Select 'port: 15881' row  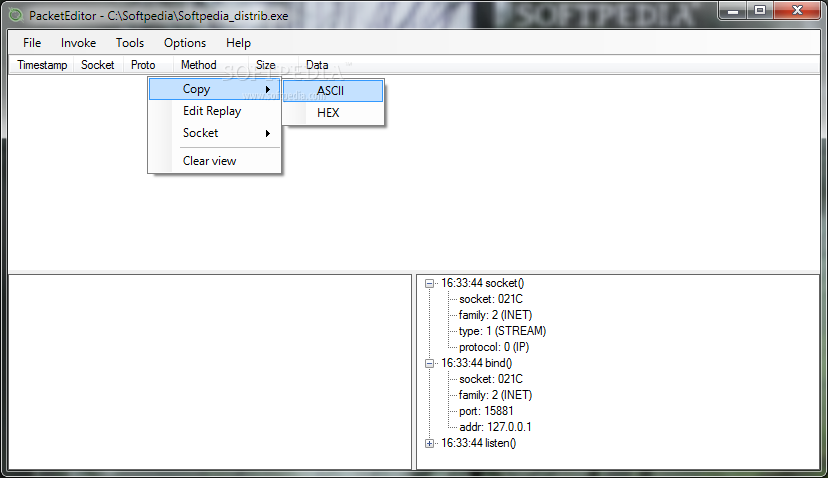(x=486, y=411)
